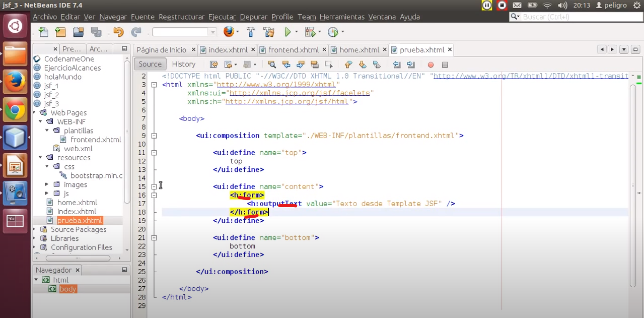644x318 pixels.
Task: Select web.xml in project tree
Action: coord(78,149)
